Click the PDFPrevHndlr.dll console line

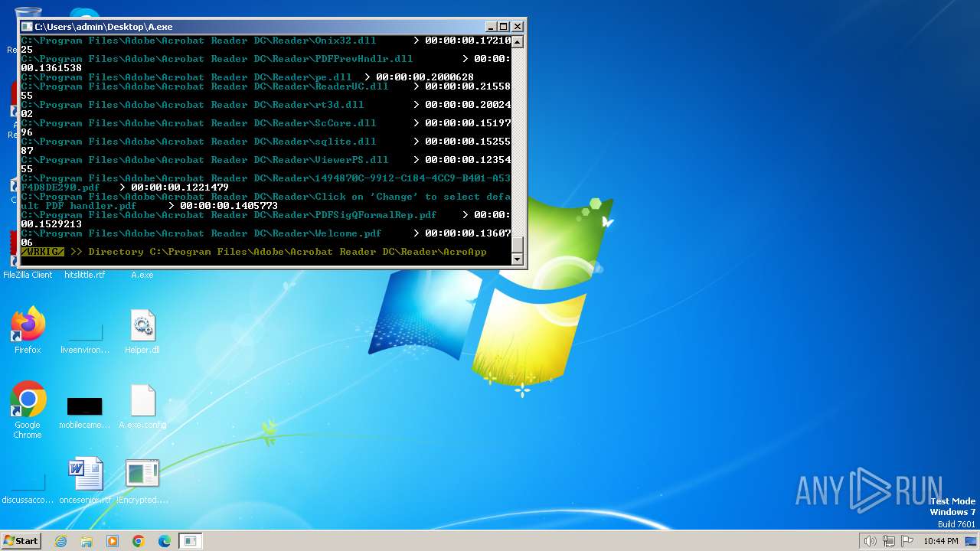click(x=266, y=59)
